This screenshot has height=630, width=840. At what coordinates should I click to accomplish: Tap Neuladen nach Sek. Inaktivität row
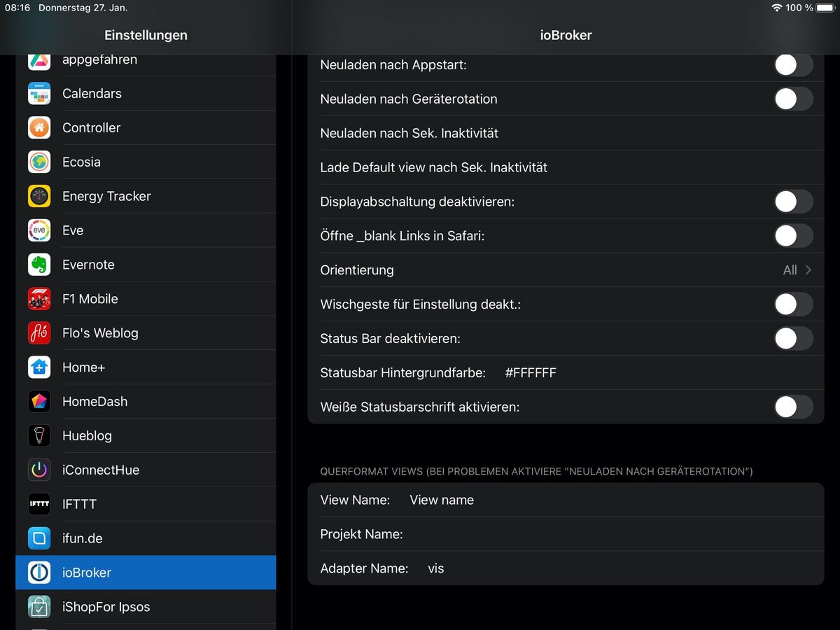(x=566, y=133)
